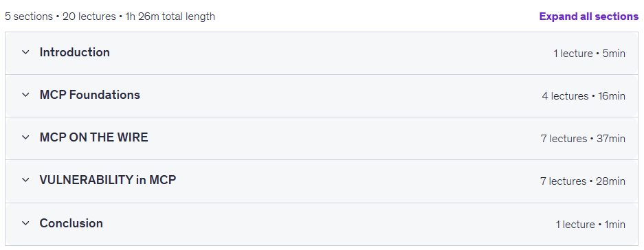Select the '7 lectures • 37min' text

tap(584, 139)
